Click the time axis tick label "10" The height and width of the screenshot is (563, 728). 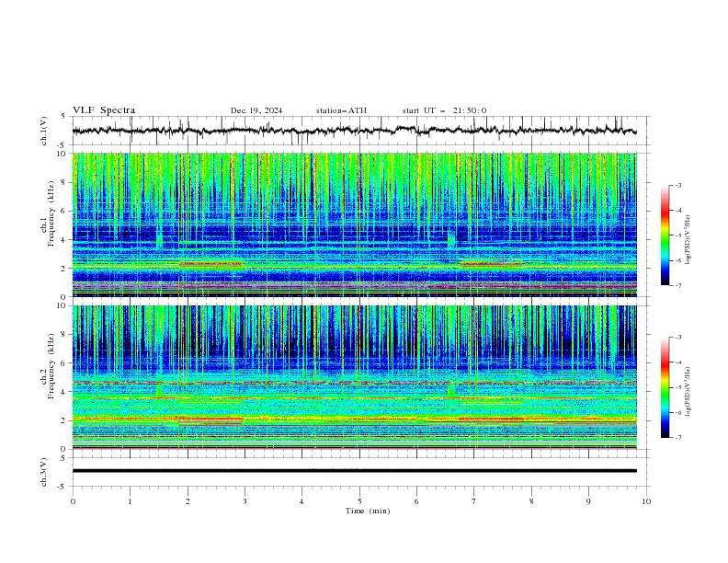click(646, 501)
